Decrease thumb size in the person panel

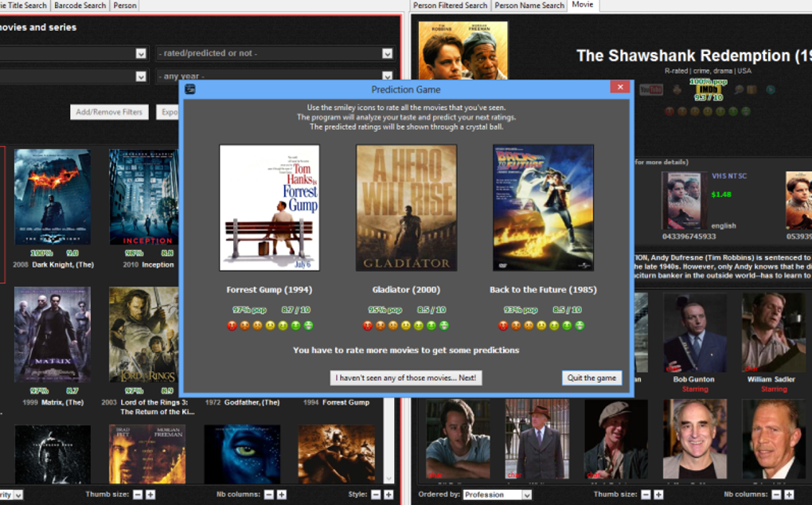(x=646, y=495)
